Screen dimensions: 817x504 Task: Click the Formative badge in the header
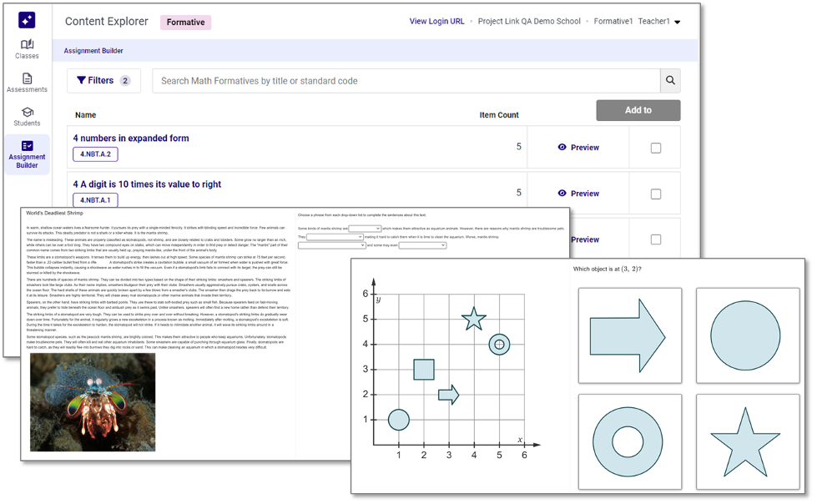tap(185, 23)
